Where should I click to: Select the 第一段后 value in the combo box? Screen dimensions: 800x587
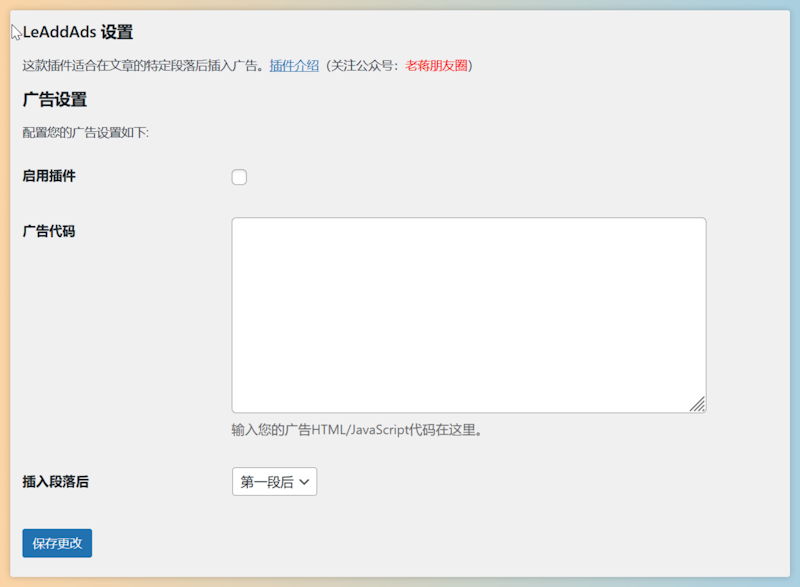coord(266,482)
